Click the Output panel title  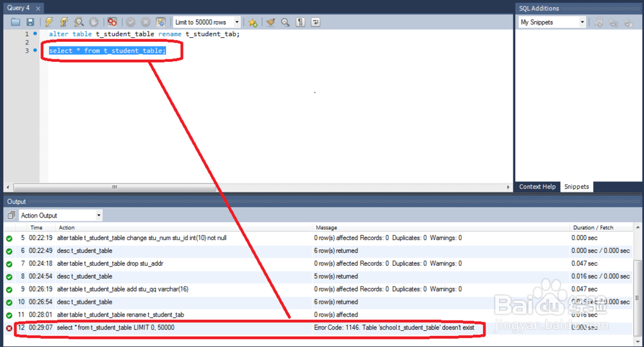point(17,202)
